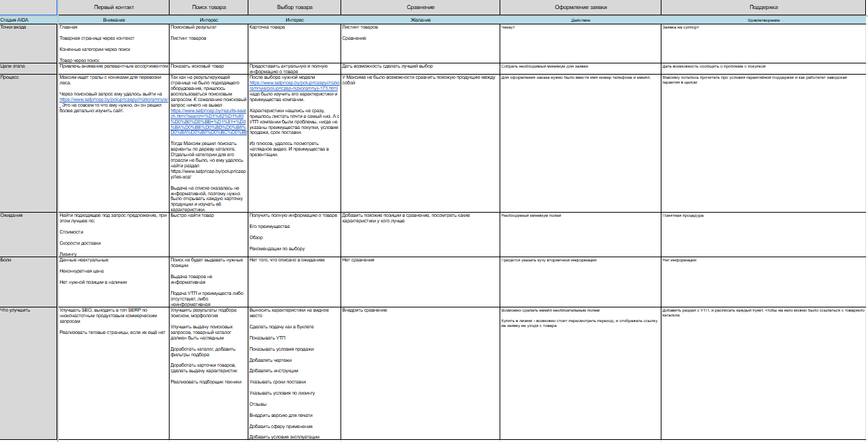
Task: Select the Стадия AIDA row label
Action: pyautogui.click(x=15, y=20)
